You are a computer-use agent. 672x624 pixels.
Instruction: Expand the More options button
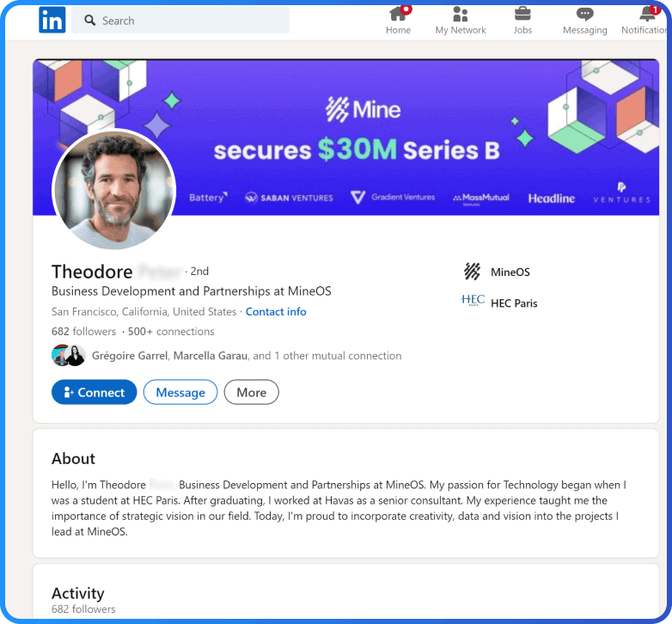[x=251, y=392]
